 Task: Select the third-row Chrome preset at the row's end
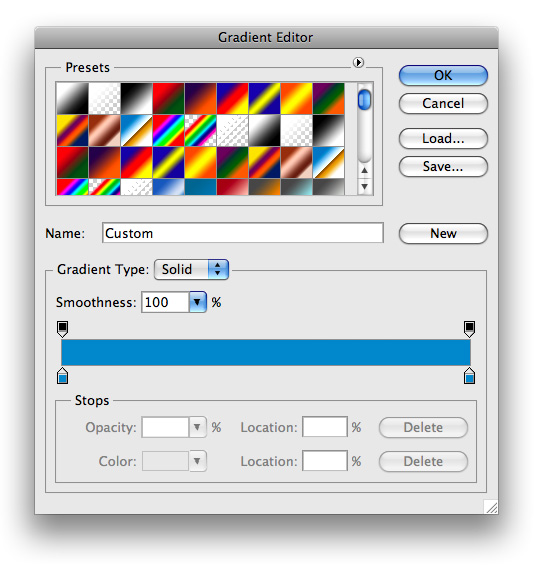[x=328, y=162]
